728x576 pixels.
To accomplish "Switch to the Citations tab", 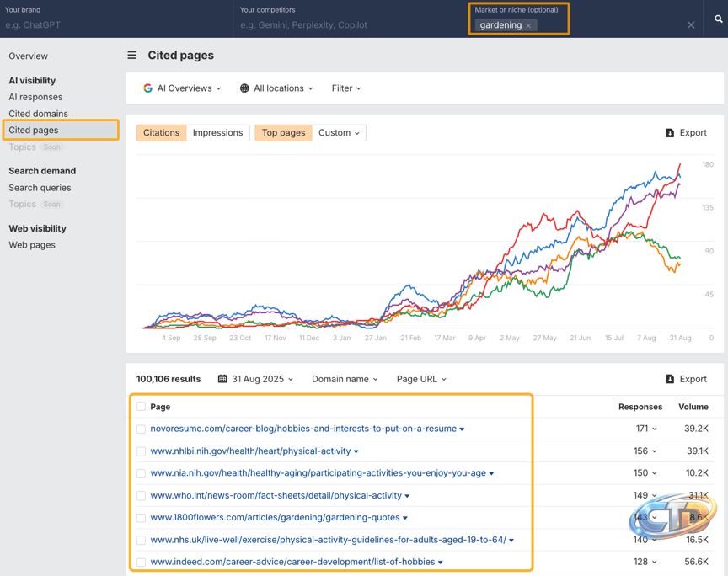I will pos(161,133).
